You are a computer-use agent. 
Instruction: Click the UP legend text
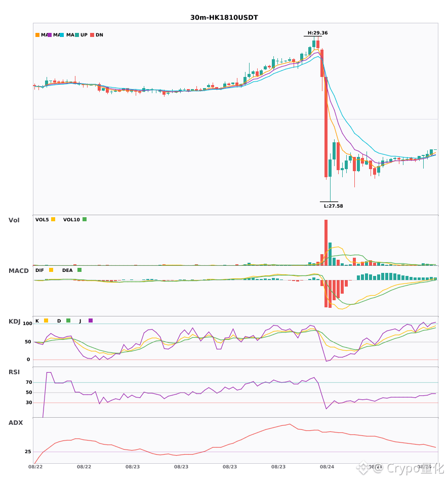(84, 35)
